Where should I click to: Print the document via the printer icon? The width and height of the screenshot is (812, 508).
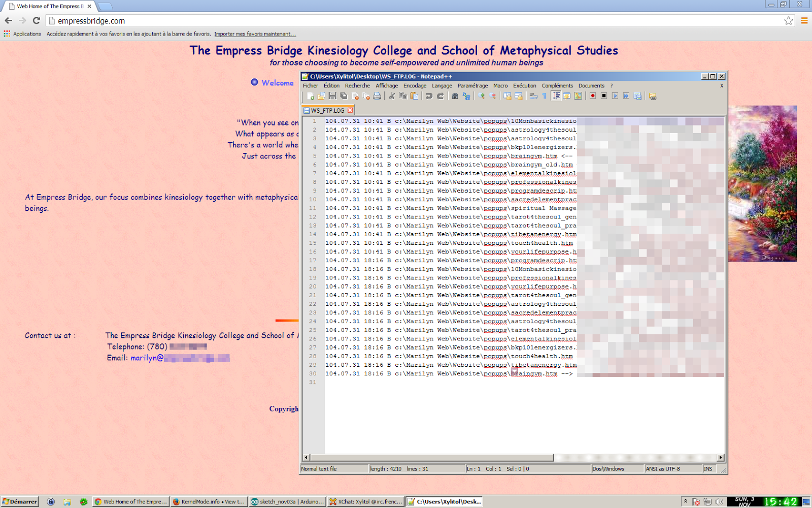[377, 96]
